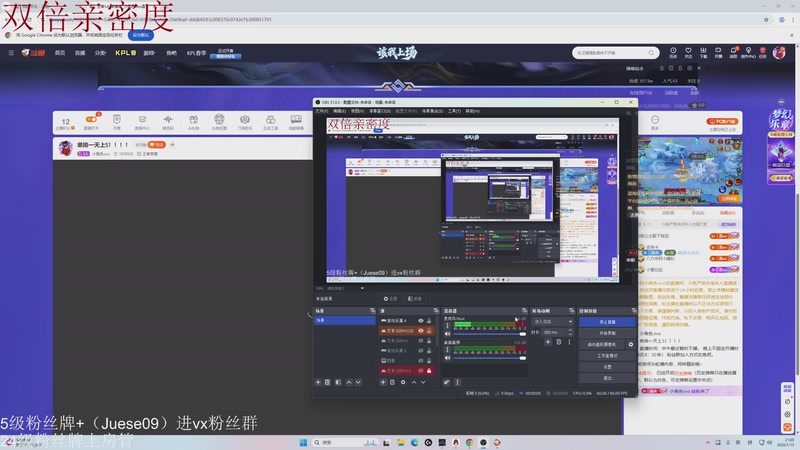Open scene filters icon in Scenes panel toolbar

(x=338, y=382)
